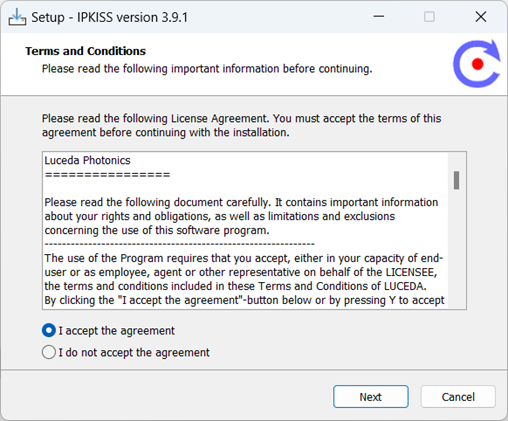This screenshot has height=421, width=508.
Task: Click the greyed-out maximize window button
Action: 429,16
